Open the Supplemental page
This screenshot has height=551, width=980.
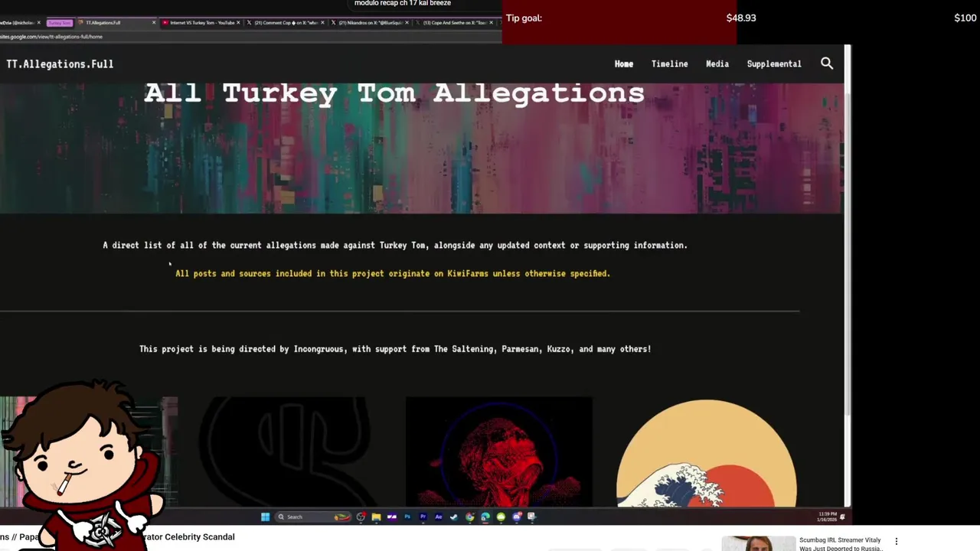click(774, 64)
